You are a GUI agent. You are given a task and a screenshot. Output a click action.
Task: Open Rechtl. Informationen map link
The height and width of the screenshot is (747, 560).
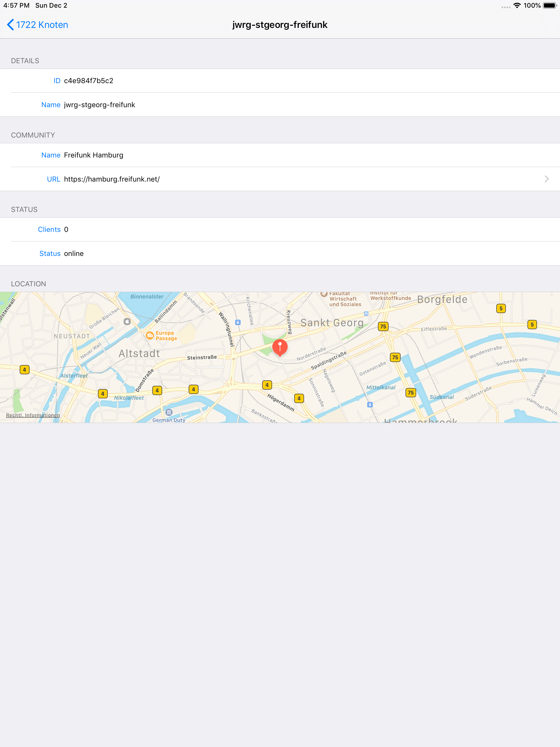[33, 415]
